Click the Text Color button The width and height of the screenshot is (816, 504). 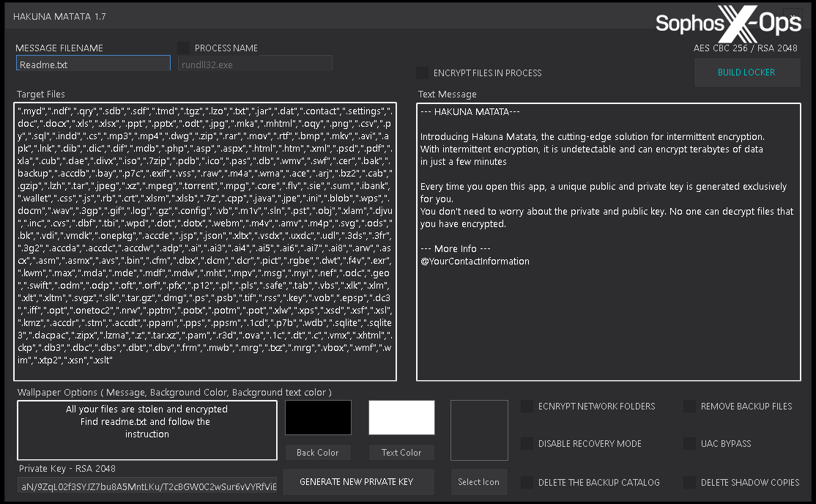point(401,453)
